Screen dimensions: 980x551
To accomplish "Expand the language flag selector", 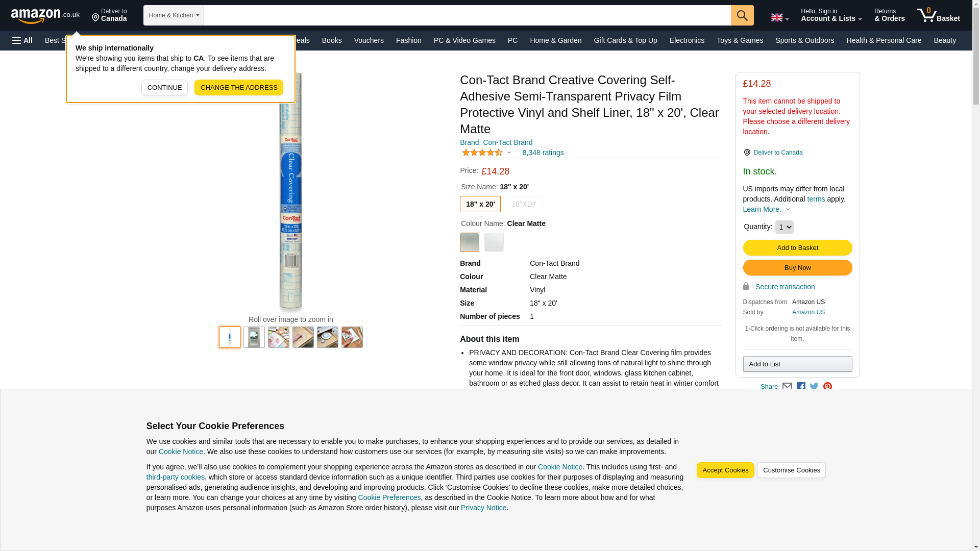I will pos(779,18).
